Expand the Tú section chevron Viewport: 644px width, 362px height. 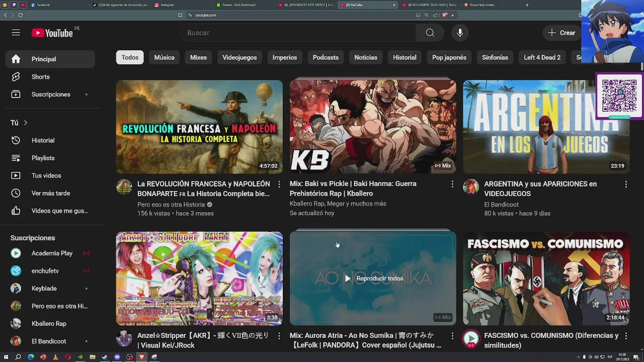pos(25,123)
